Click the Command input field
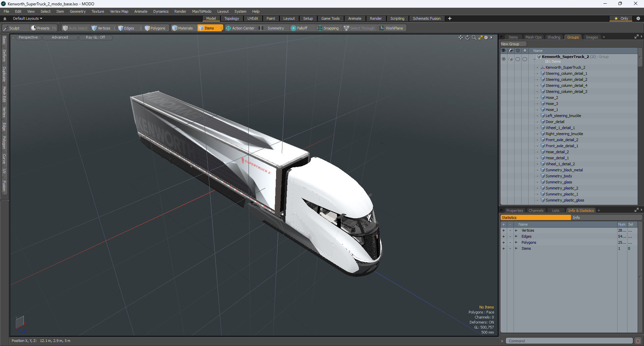Viewport: 644px width, 346px height. (x=569, y=341)
